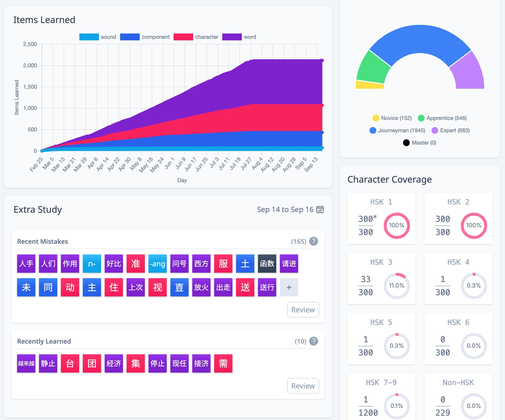Image resolution: width=505 pixels, height=420 pixels.
Task: Click the Recent Mistakes help question mark
Action: pyautogui.click(x=314, y=241)
